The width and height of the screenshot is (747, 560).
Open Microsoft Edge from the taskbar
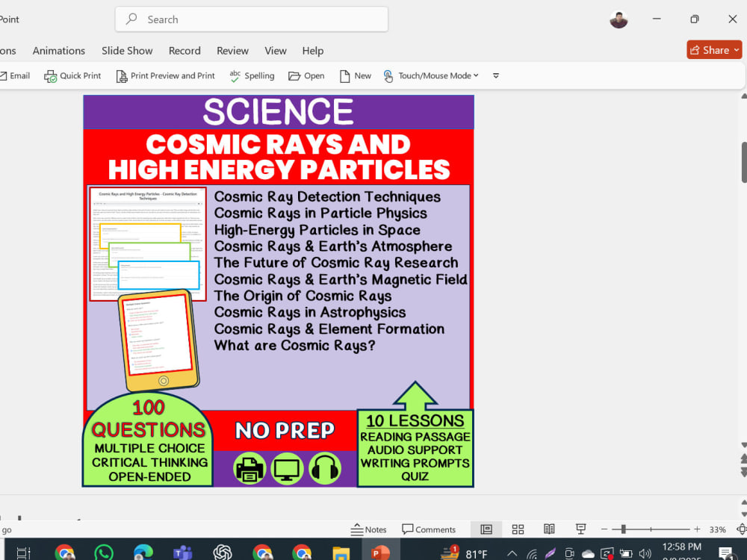click(143, 553)
